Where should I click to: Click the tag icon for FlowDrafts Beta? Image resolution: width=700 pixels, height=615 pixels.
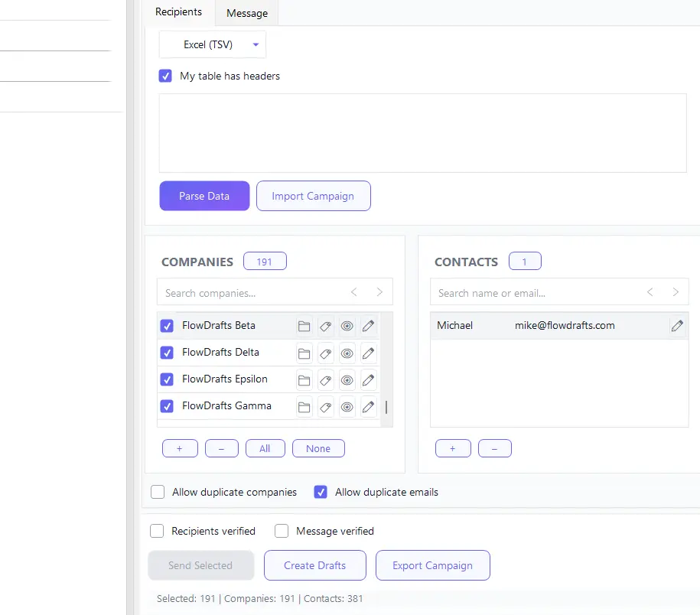click(325, 326)
